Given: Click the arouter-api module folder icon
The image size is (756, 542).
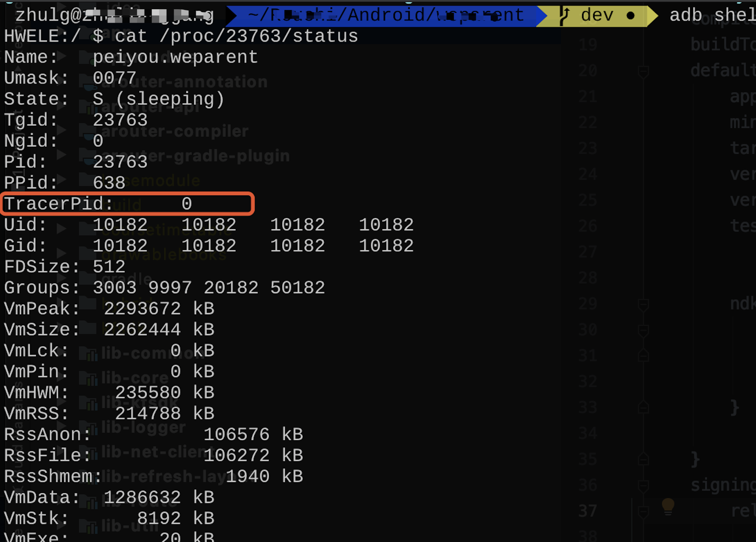Looking at the screenshot, I should (89, 107).
